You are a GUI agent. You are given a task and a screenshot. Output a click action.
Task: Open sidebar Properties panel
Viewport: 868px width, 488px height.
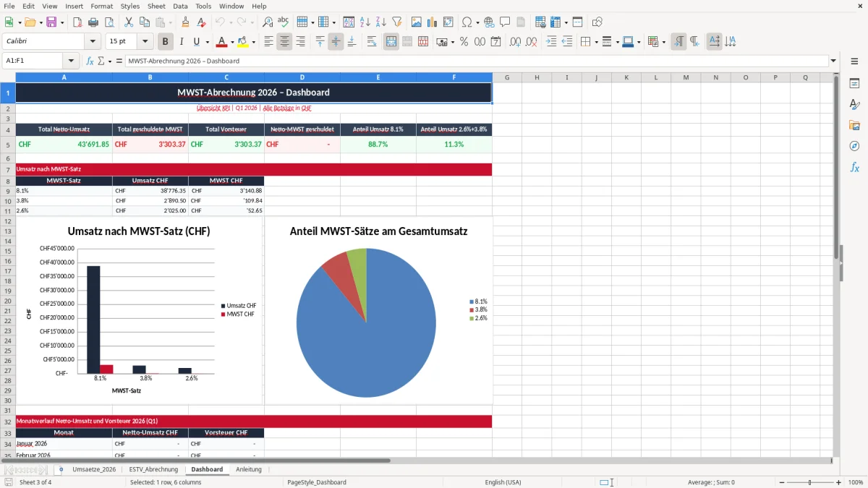tap(854, 84)
